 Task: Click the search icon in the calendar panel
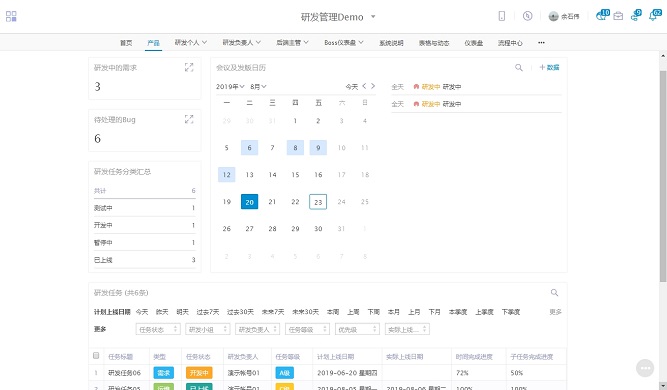pyautogui.click(x=519, y=67)
